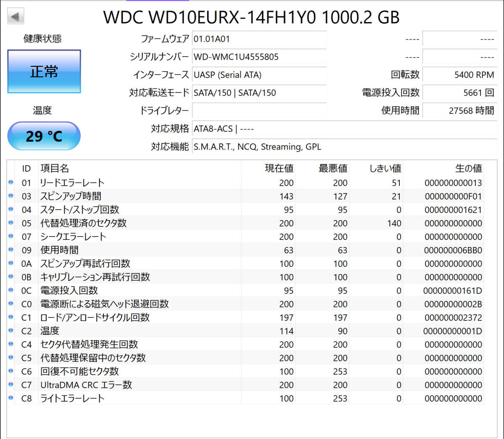Click the 最悪値 column header
The width and height of the screenshot is (504, 439).
click(x=333, y=168)
